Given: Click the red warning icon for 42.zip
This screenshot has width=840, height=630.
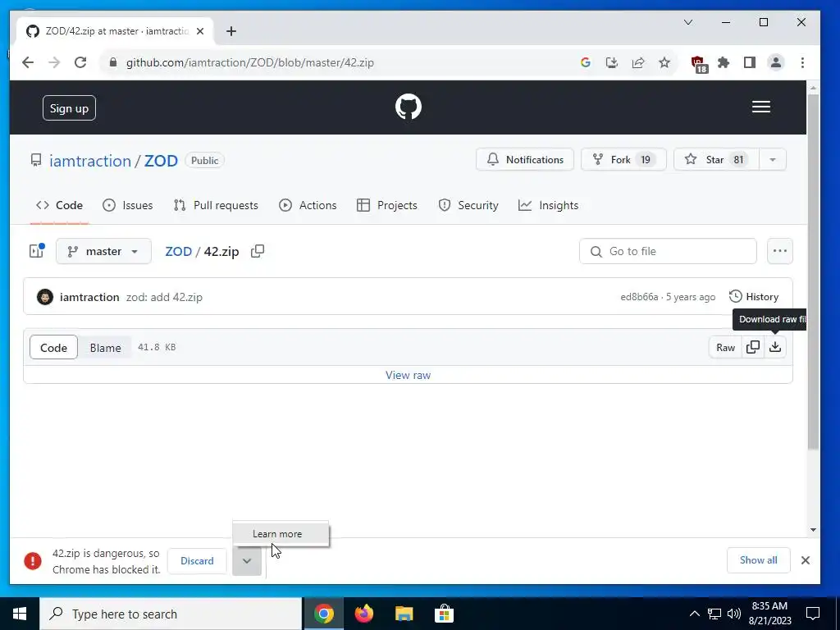Looking at the screenshot, I should click(x=33, y=561).
